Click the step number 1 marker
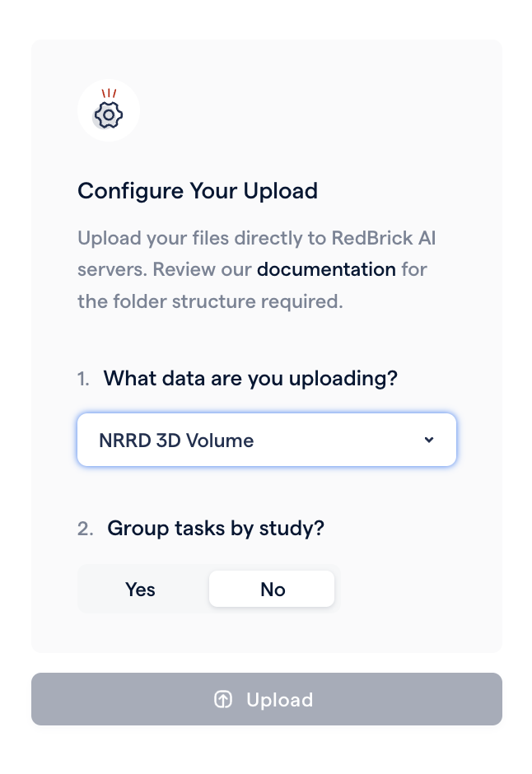The height and width of the screenshot is (774, 532). tap(83, 379)
